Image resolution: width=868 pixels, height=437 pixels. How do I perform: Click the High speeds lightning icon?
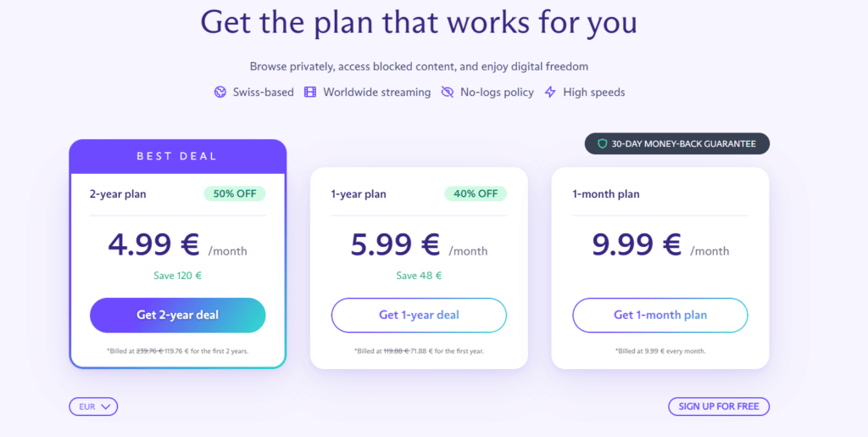pyautogui.click(x=550, y=92)
